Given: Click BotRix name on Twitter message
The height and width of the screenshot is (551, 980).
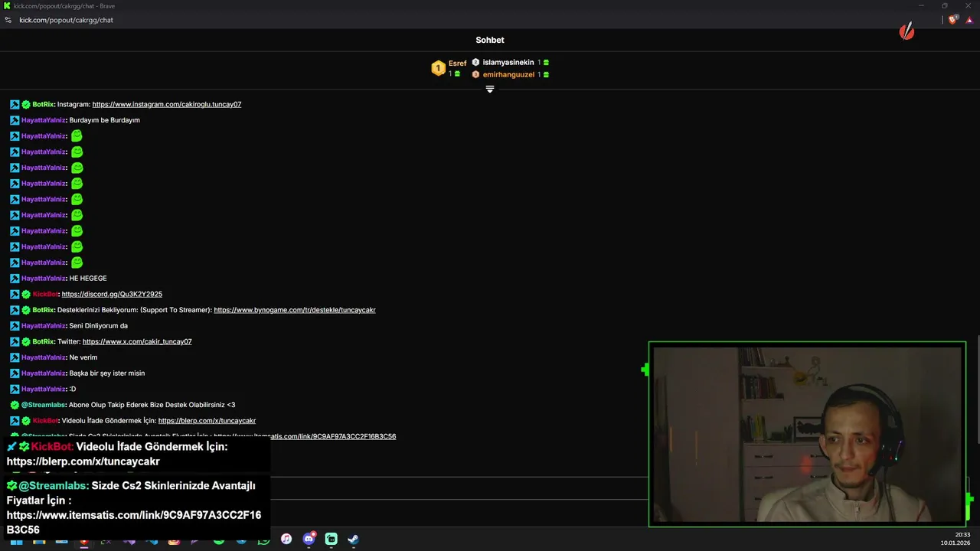Looking at the screenshot, I should coord(43,341).
